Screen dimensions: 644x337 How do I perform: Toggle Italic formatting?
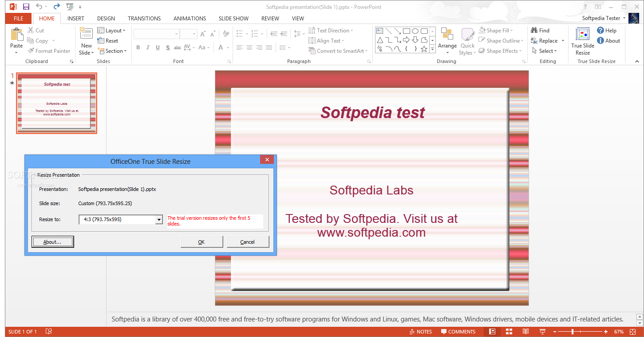(x=148, y=48)
